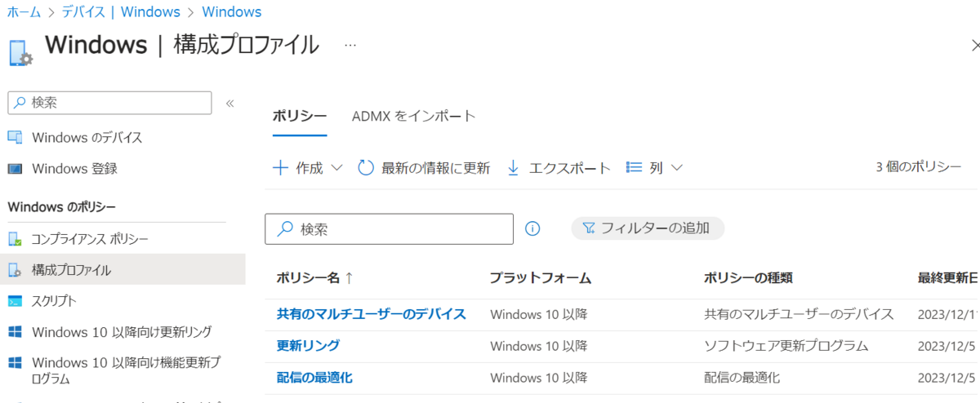Click Windows 10 以降向け更新リング icon
The image size is (980, 403).
(15, 332)
